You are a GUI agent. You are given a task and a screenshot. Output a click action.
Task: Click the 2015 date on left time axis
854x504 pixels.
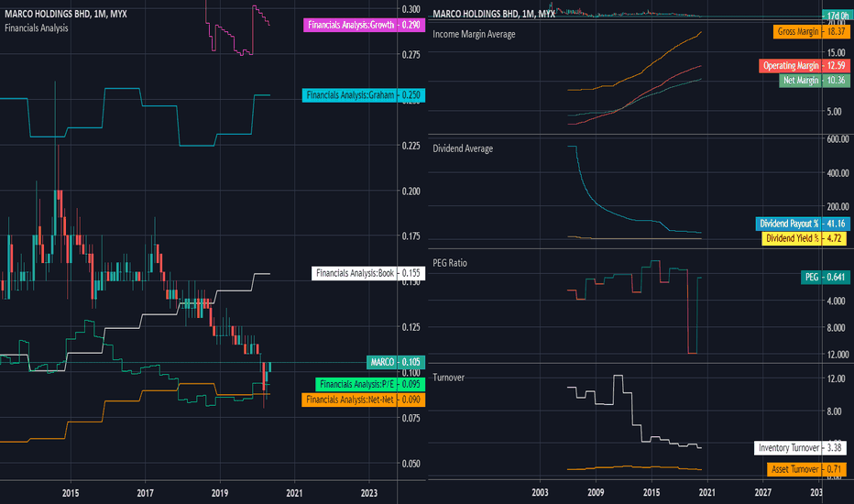click(71, 493)
